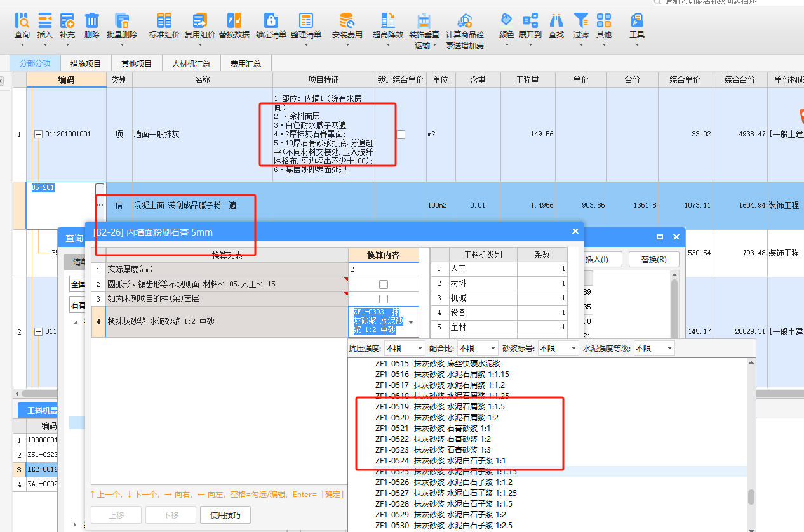Collapse row 011201001001 tree node
This screenshot has height=532, width=804.
click(38, 135)
